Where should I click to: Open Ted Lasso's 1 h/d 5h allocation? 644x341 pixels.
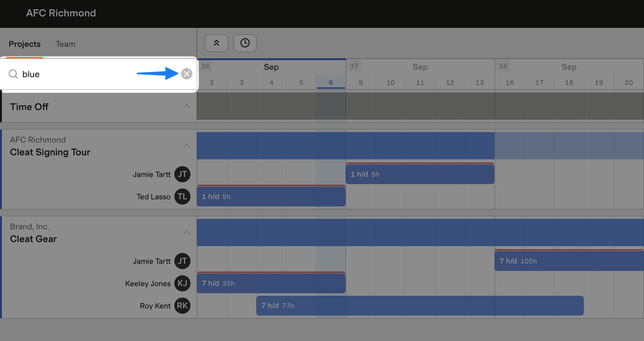click(271, 196)
